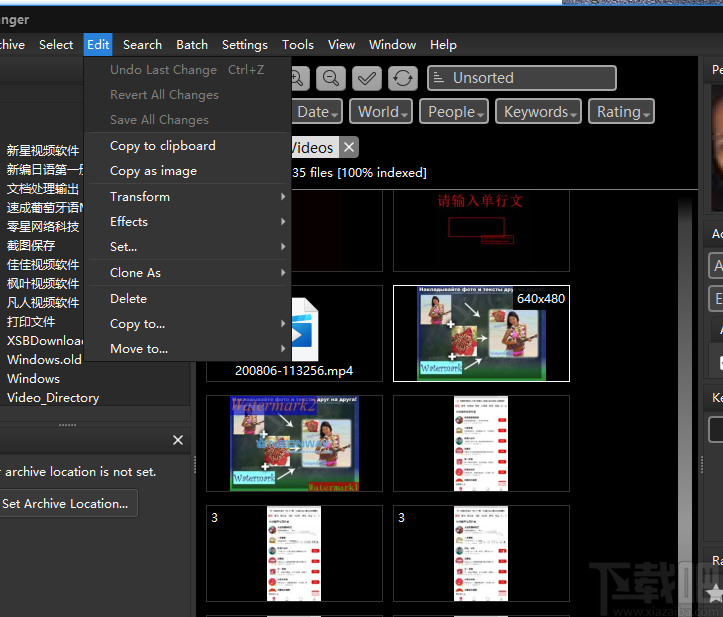Select the Windows.old folder
Screen dimensions: 723x617
[x=44, y=360]
